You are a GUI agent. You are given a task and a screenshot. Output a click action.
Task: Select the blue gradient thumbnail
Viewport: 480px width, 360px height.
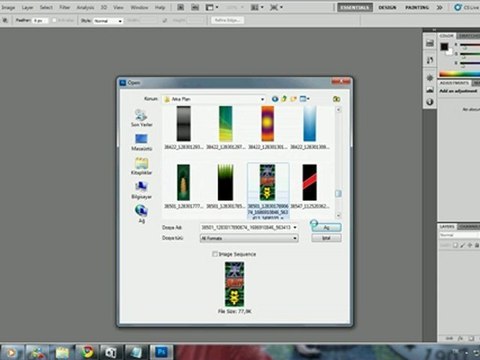[x=310, y=124]
